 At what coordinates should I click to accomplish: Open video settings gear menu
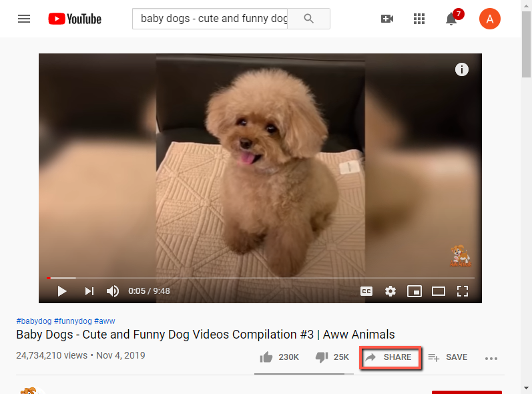tap(390, 291)
